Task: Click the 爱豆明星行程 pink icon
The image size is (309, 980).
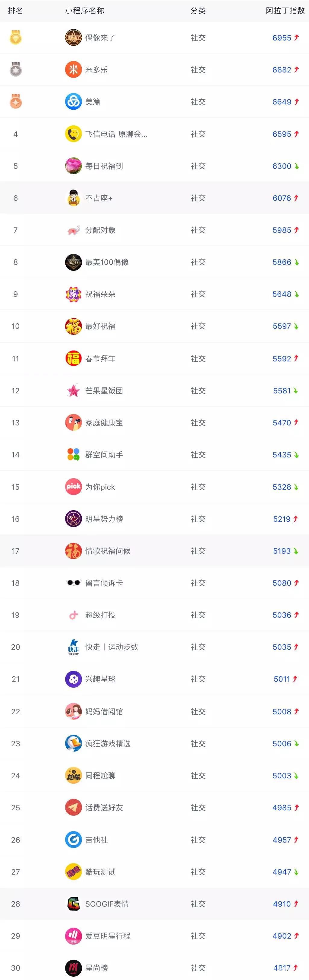Action: [x=73, y=936]
